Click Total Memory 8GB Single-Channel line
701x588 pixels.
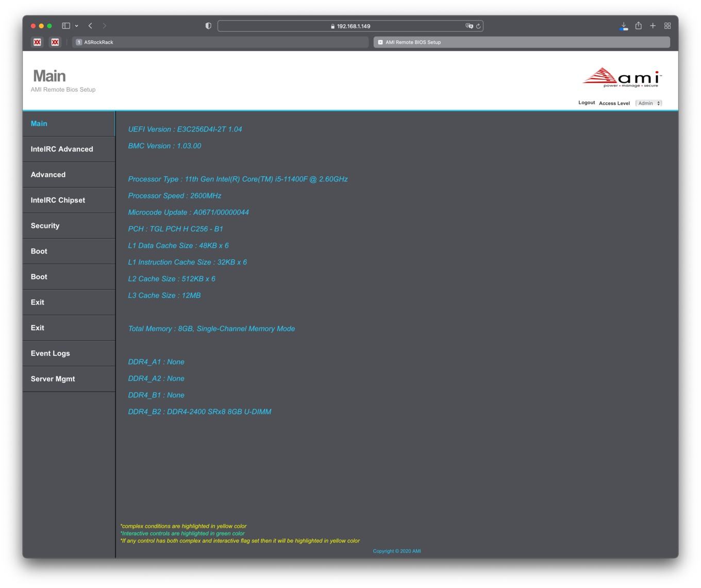coord(211,329)
